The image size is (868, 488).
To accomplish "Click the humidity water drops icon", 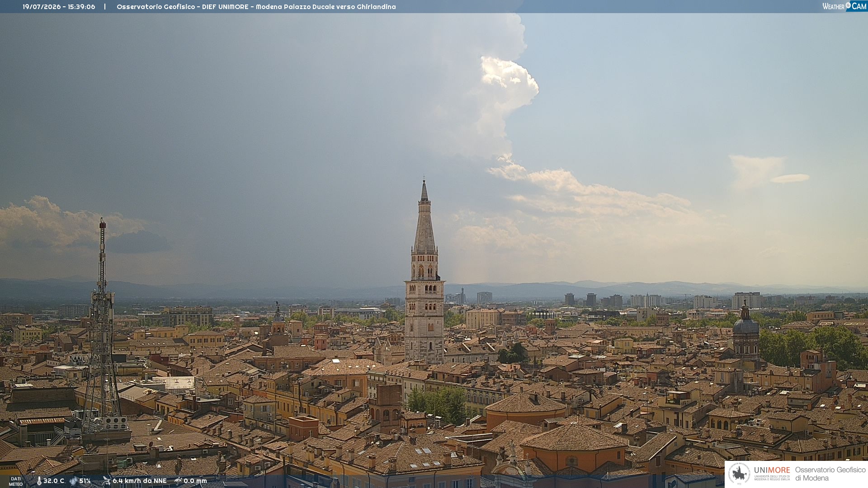I will pos(74,481).
